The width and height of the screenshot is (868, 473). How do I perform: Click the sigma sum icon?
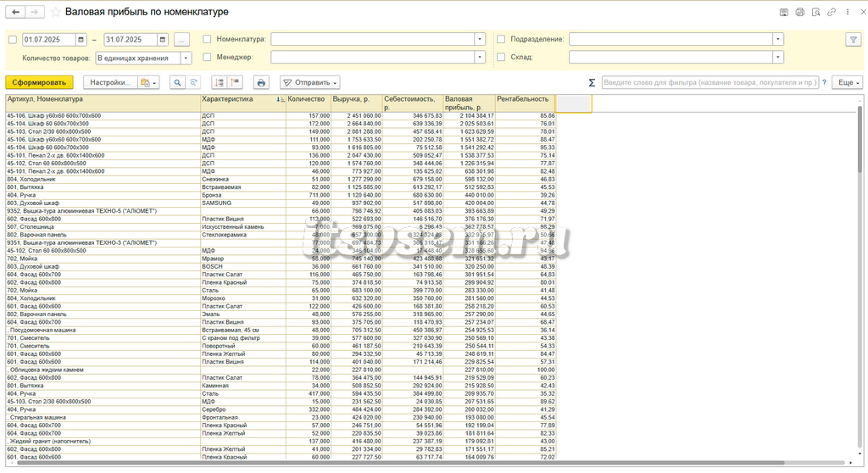click(592, 82)
